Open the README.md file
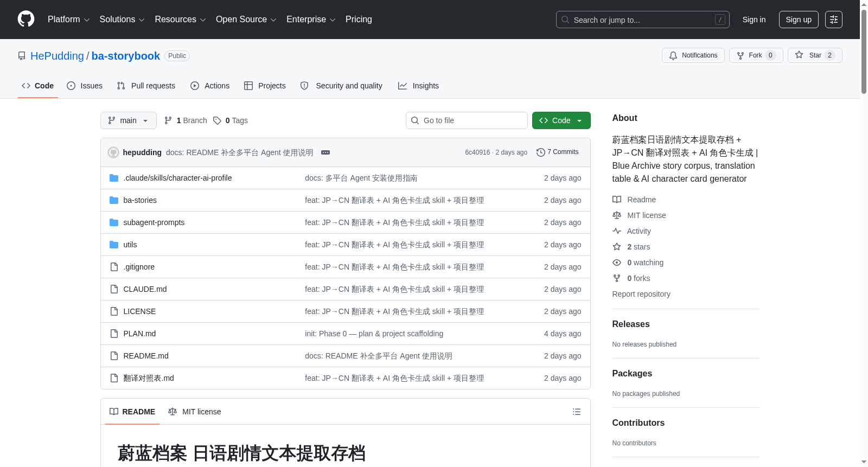Screen dimensions: 868x467 [x=146, y=356]
